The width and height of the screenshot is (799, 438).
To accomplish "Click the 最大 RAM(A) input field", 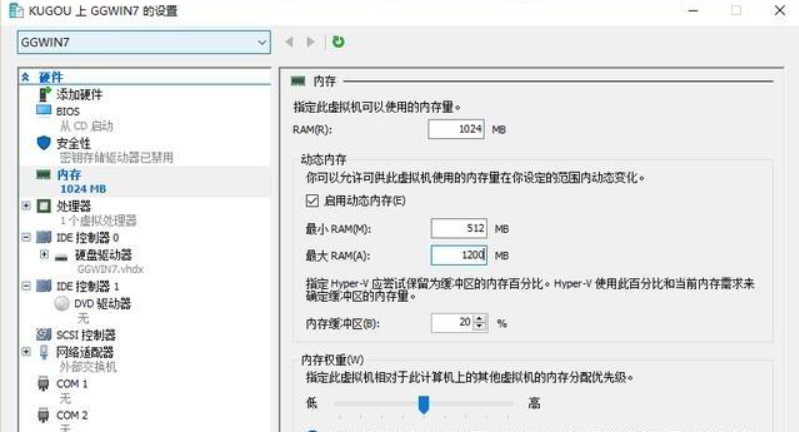I will pyautogui.click(x=459, y=255).
